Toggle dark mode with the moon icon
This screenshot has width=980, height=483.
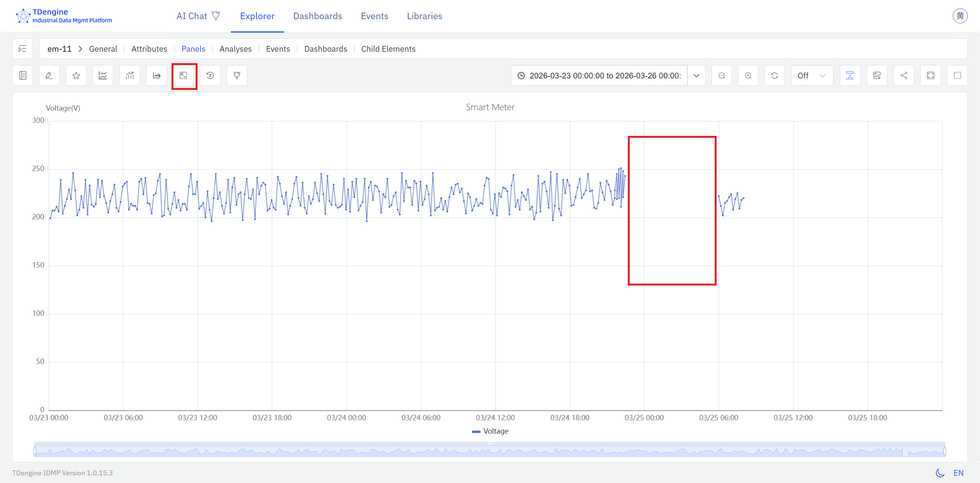click(940, 473)
